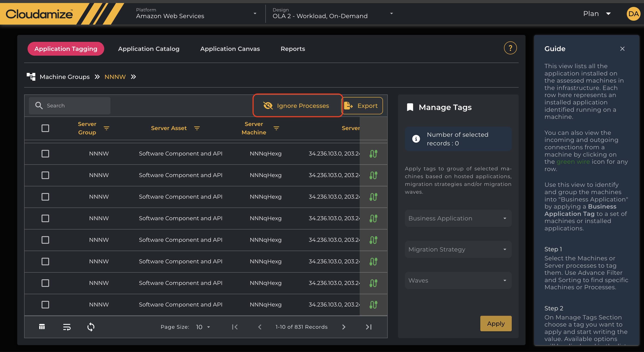This screenshot has height=352, width=644.
Task: Click the green wire icon in first row
Action: (373, 154)
